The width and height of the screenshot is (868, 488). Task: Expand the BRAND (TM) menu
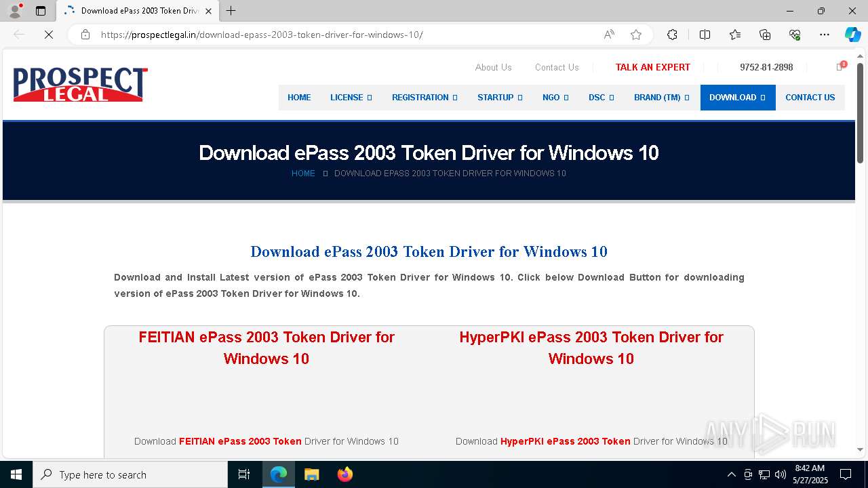[x=661, y=98]
